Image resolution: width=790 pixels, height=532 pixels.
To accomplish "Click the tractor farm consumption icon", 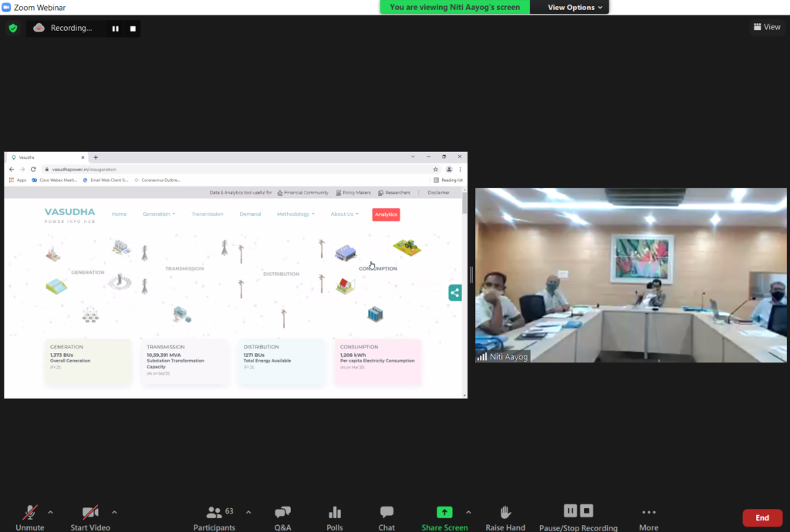I will [407, 247].
